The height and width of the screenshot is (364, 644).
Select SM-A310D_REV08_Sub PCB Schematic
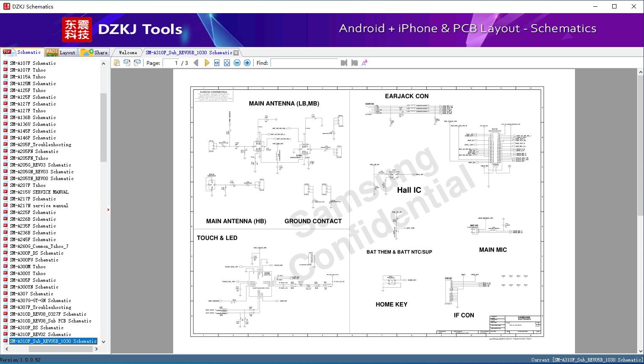tap(51, 321)
